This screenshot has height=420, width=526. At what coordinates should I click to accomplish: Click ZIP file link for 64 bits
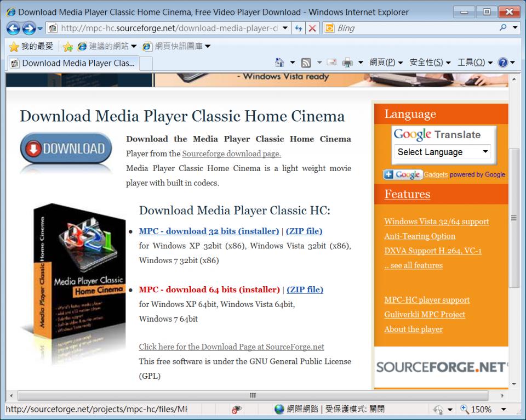point(305,290)
